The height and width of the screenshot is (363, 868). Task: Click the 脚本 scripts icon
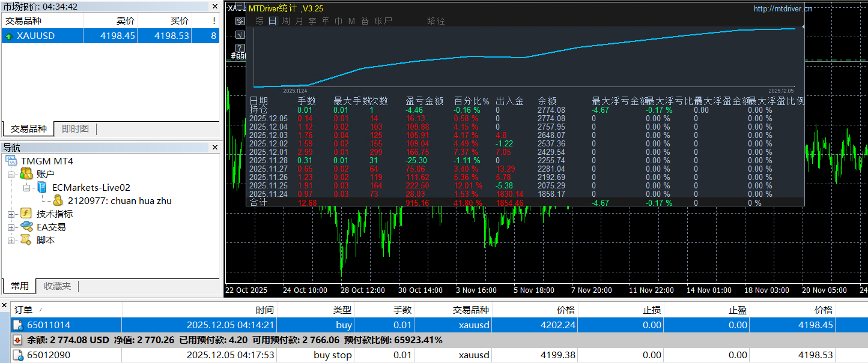[x=26, y=240]
